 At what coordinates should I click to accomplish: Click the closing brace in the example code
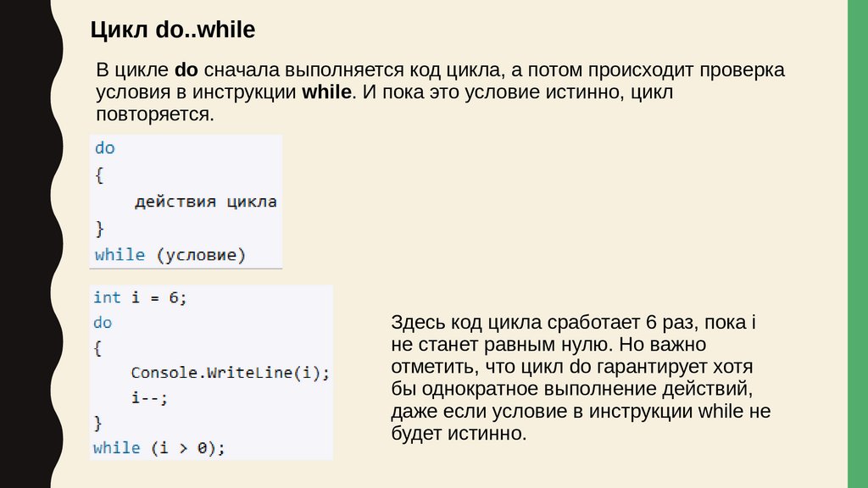point(98,421)
